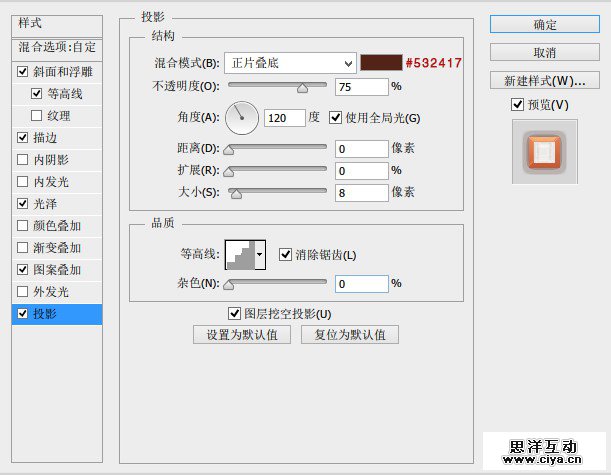Click the 新建样式 button
This screenshot has height=475, width=611.
545,80
